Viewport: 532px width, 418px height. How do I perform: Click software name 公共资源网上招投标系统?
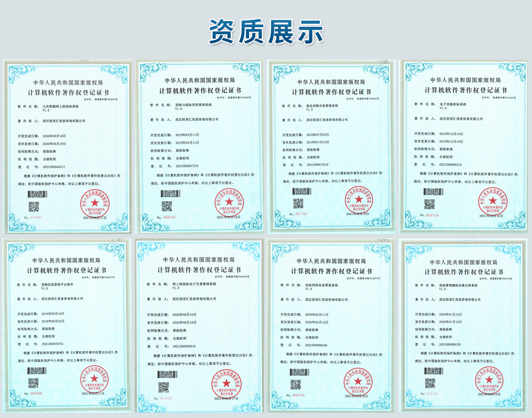coord(61,107)
